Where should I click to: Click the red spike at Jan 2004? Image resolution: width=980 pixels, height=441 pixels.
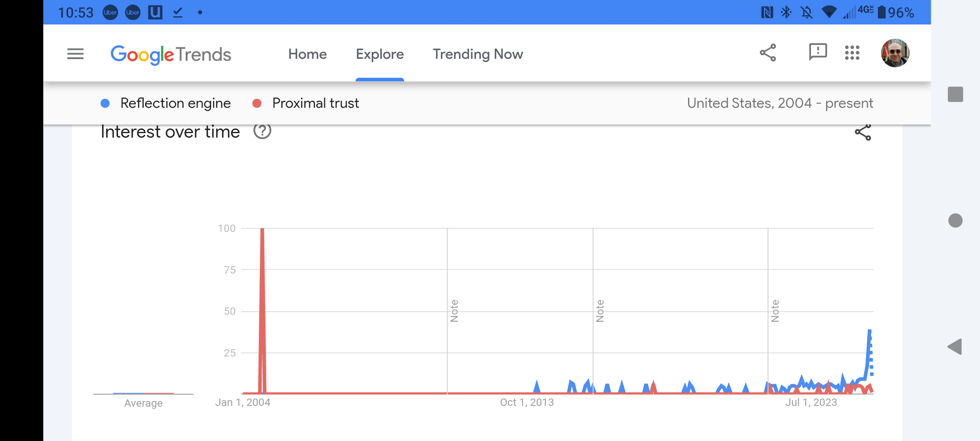pyautogui.click(x=262, y=310)
